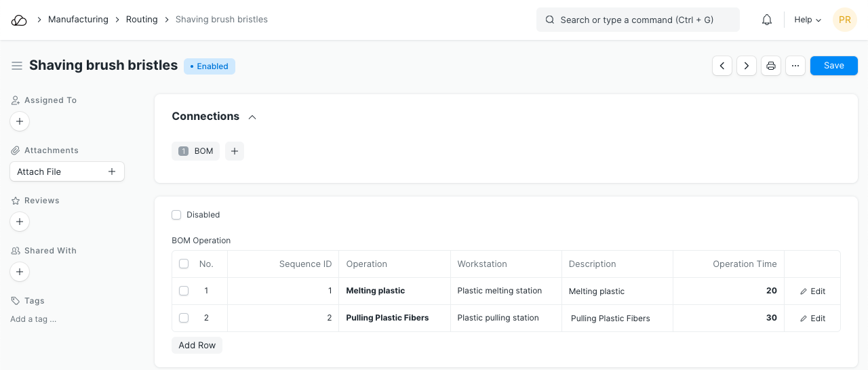868x370 pixels.
Task: Select row 1 Melting plastic checkbox
Action: [184, 291]
